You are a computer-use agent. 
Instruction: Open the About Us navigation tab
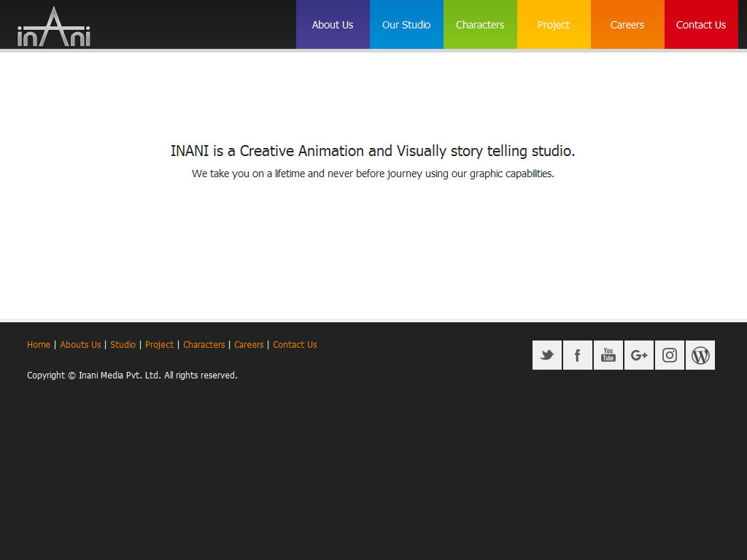(x=333, y=25)
